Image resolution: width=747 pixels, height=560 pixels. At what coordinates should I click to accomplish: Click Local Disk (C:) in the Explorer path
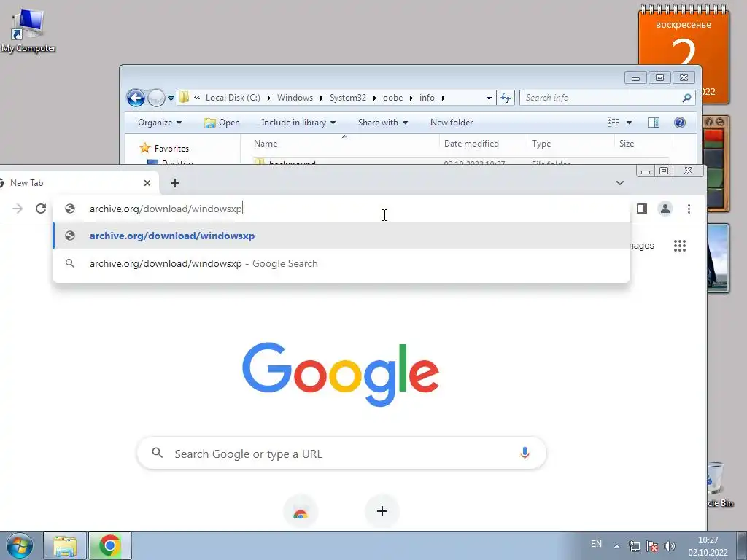pos(233,98)
